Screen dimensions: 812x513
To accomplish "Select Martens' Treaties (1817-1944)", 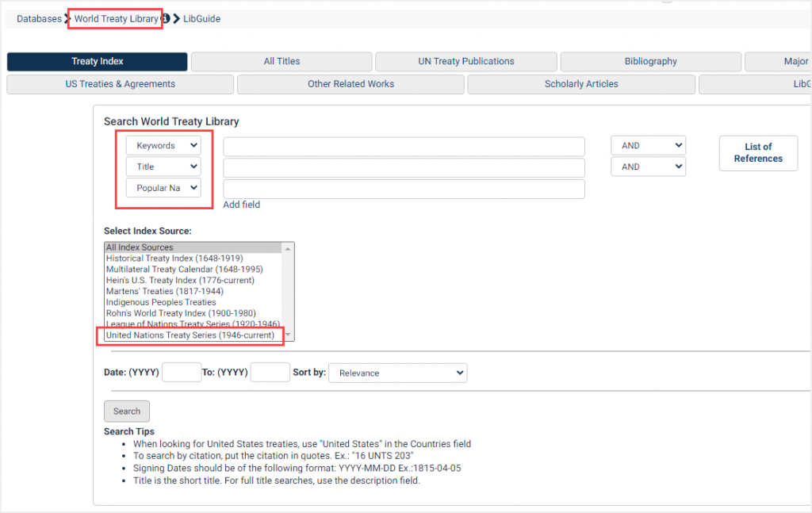I will coord(193,291).
